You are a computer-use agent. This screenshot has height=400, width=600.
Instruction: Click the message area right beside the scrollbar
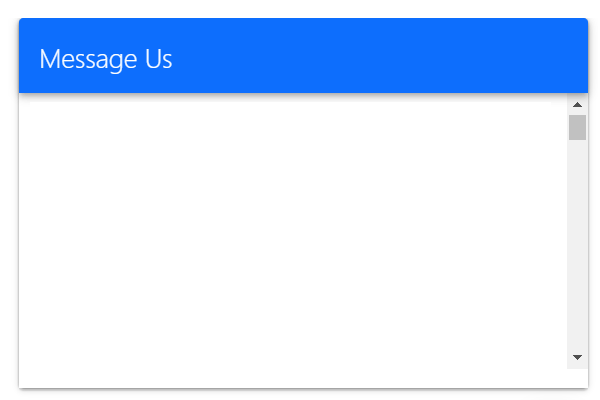click(x=561, y=231)
